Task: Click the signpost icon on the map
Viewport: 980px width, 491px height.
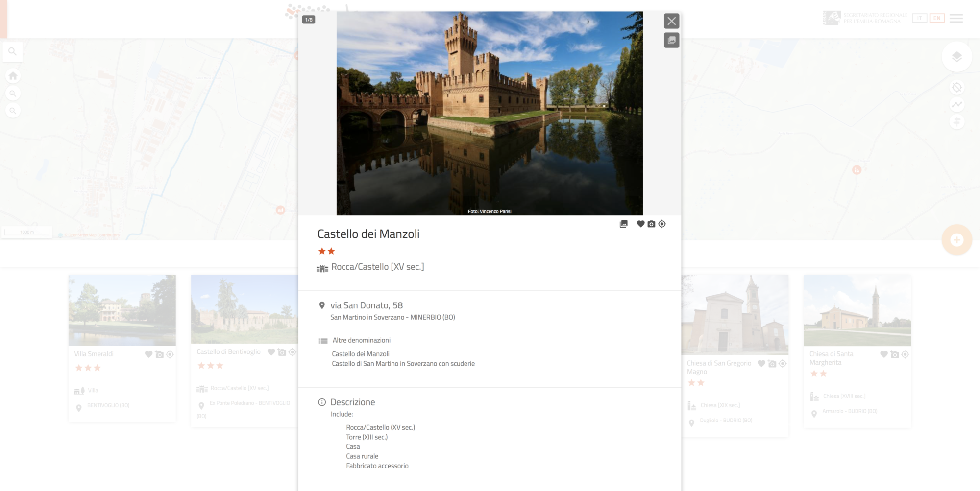Action: coord(957,121)
